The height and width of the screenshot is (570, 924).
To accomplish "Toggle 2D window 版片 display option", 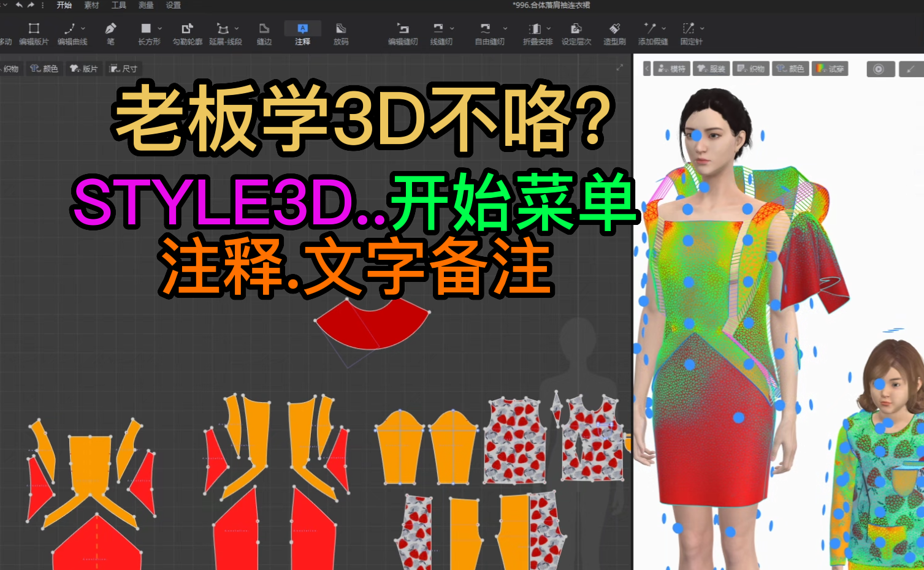I will pos(84,69).
